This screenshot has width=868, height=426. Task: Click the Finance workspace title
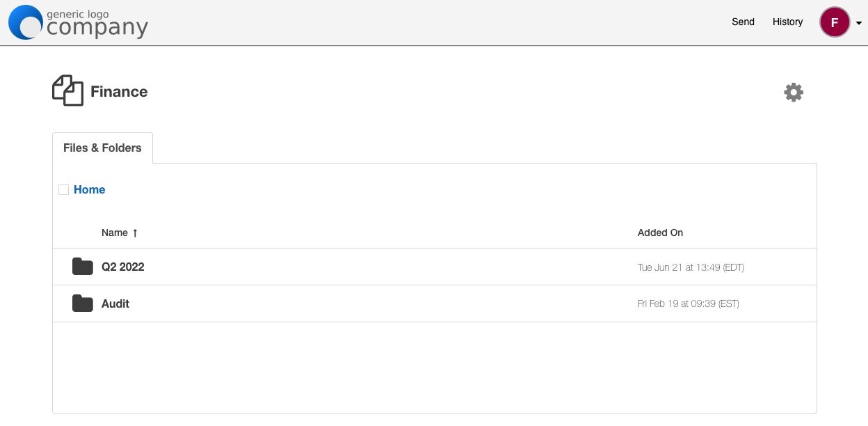[119, 92]
